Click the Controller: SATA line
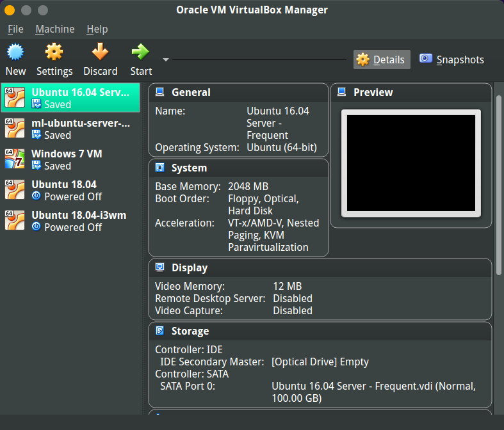This screenshot has height=430, width=504. point(192,374)
